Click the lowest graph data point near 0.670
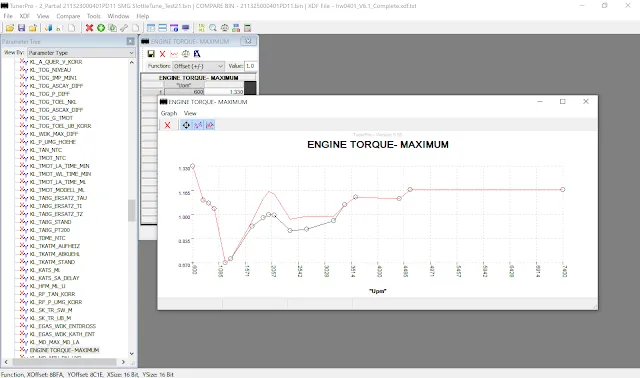Image resolution: width=640 pixels, height=378 pixels. [x=225, y=262]
